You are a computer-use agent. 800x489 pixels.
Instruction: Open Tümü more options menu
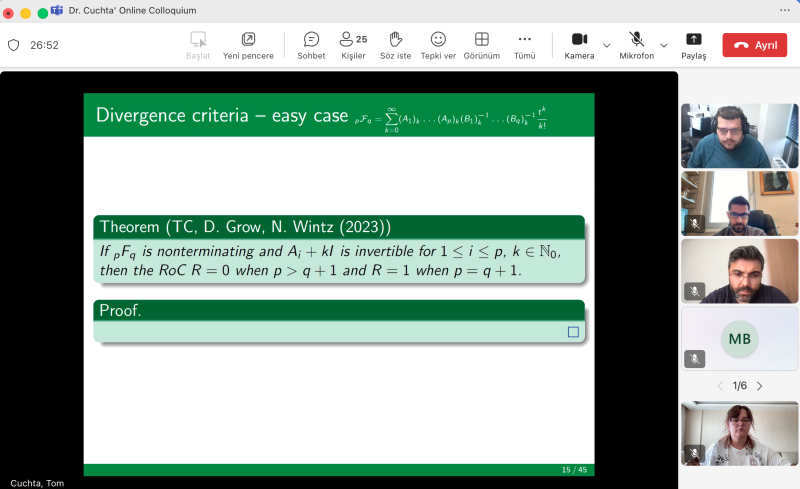click(524, 45)
